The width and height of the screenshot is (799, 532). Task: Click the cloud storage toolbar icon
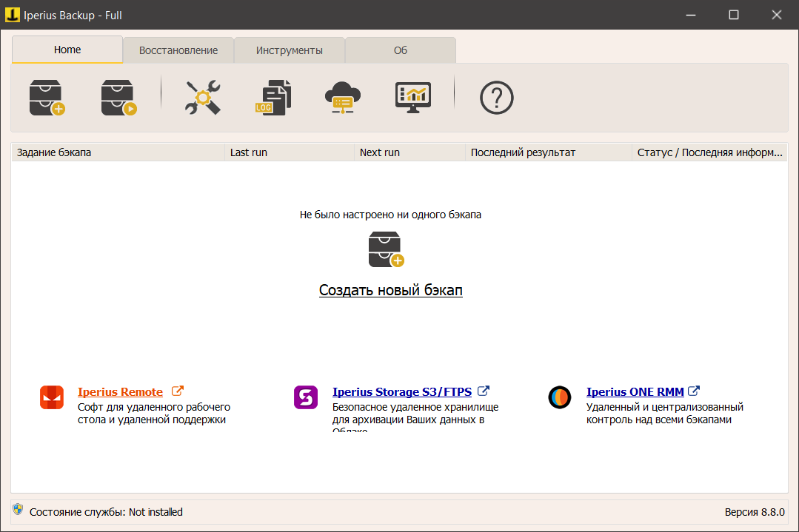(x=342, y=98)
